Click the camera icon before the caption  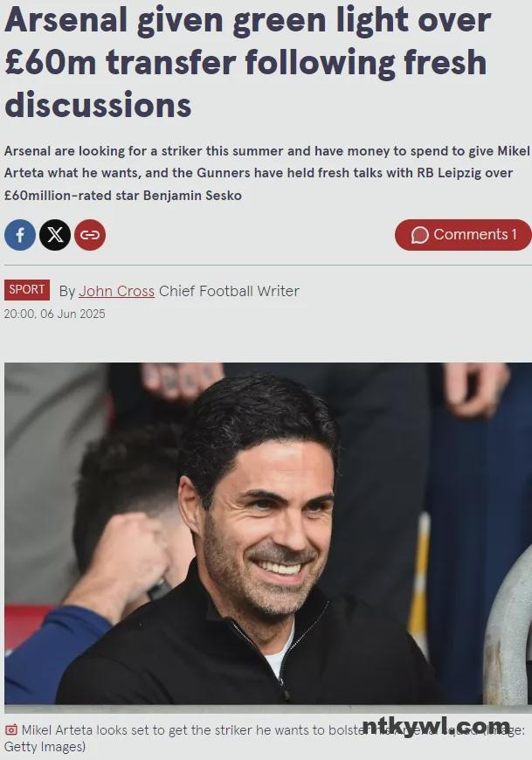pyautogui.click(x=11, y=729)
